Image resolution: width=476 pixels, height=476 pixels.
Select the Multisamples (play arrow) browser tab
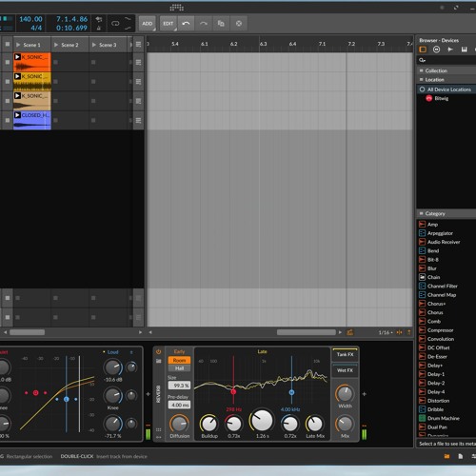[450, 50]
